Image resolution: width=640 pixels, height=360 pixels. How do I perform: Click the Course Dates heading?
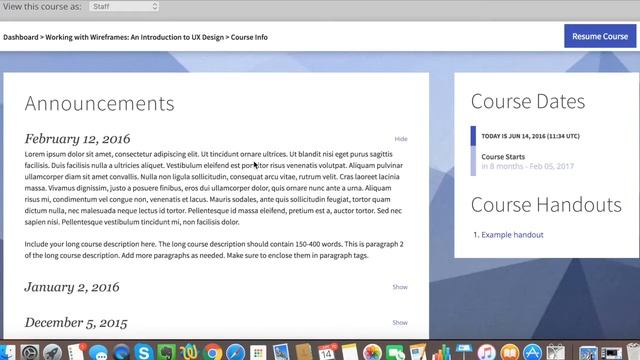tap(528, 101)
